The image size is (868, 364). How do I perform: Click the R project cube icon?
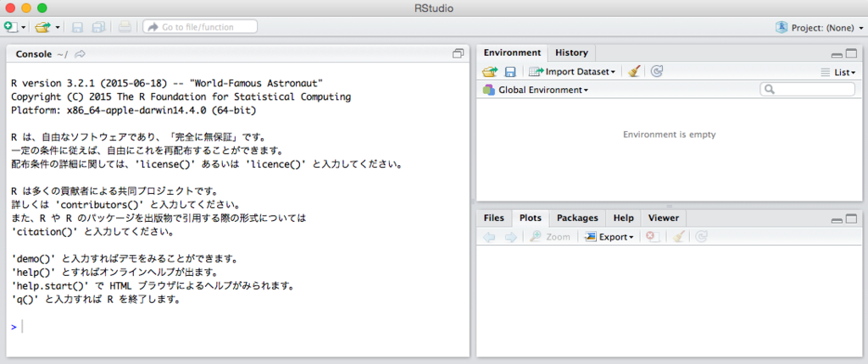click(x=782, y=27)
